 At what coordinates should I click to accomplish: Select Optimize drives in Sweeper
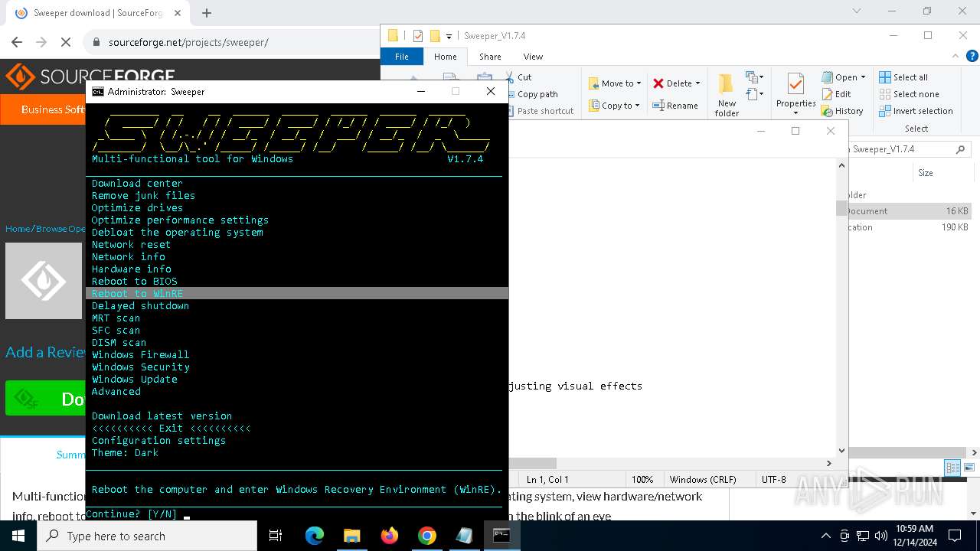[297, 208]
